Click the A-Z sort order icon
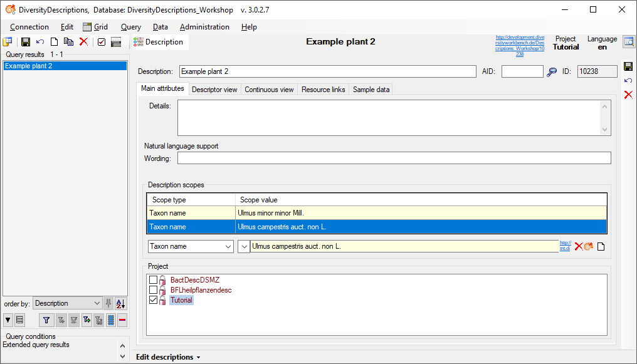This screenshot has width=637, height=364. (121, 303)
